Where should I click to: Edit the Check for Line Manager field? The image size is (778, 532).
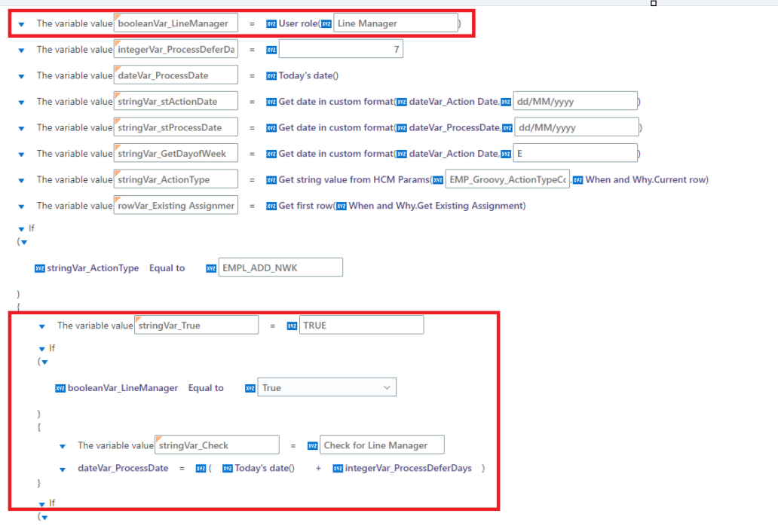tap(382, 445)
